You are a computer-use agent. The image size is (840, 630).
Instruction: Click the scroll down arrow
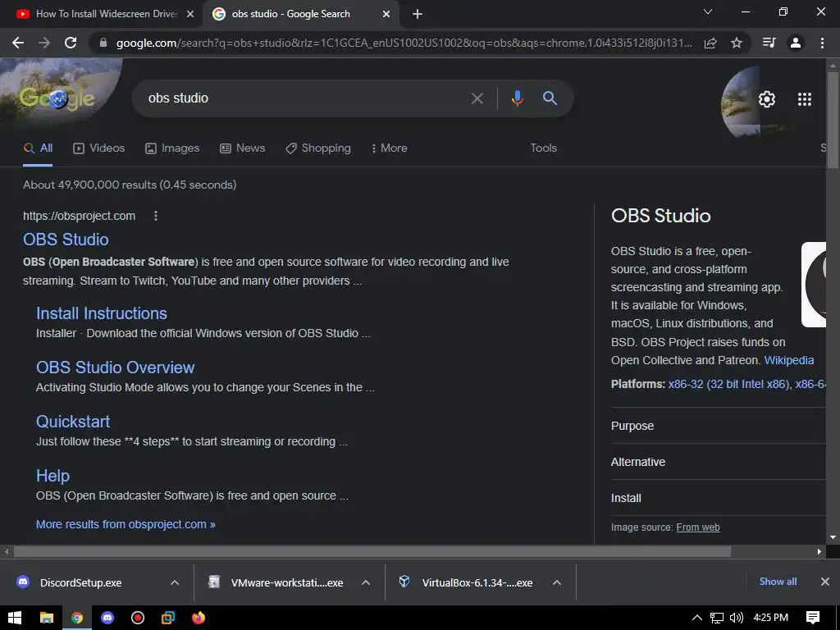coord(833,537)
